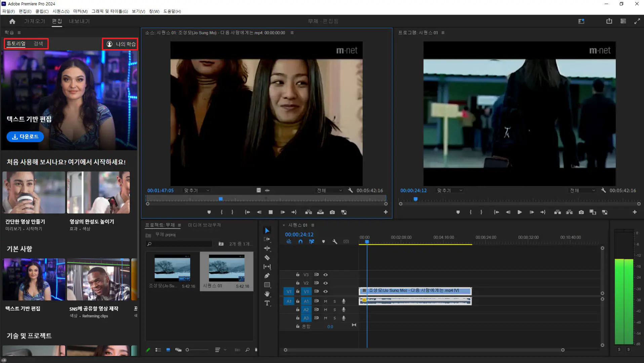Viewport: 644px width, 363px height.
Task: Click the New Bin folder icon in project panel
Action: point(221,244)
